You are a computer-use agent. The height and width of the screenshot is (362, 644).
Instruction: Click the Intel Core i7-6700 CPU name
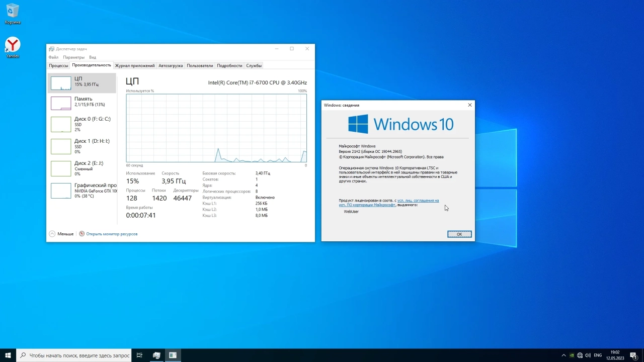(258, 82)
